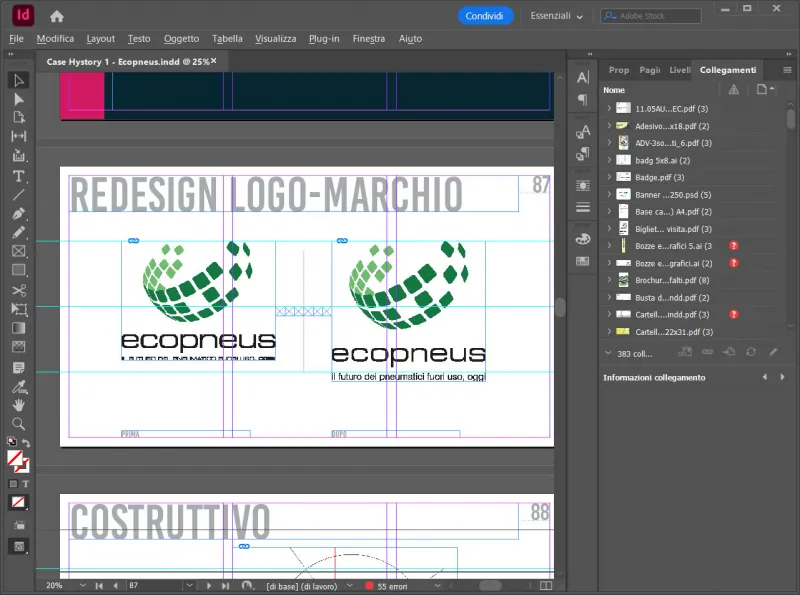The image size is (800, 595).
Task: Activate the Pencil tool
Action: pos(19,233)
